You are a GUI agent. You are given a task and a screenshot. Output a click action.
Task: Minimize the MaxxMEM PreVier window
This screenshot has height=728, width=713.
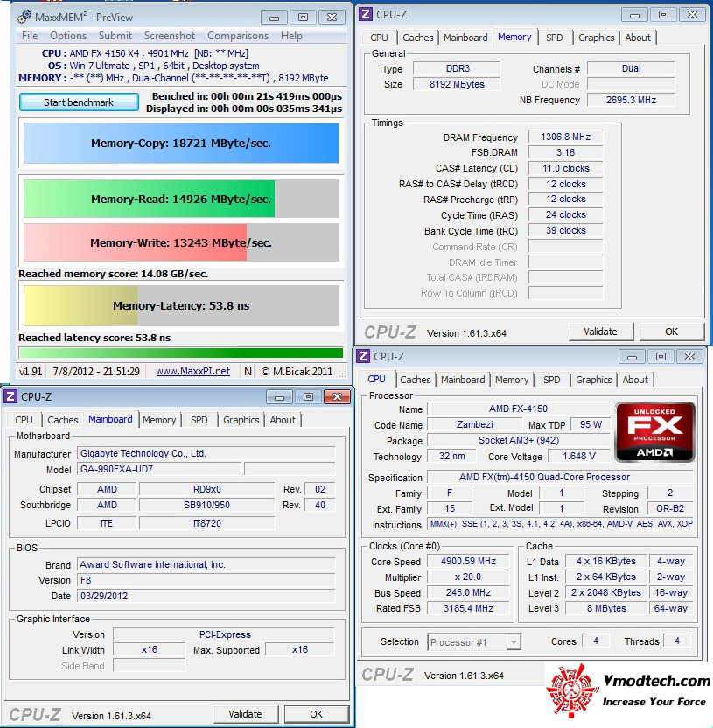(x=274, y=17)
